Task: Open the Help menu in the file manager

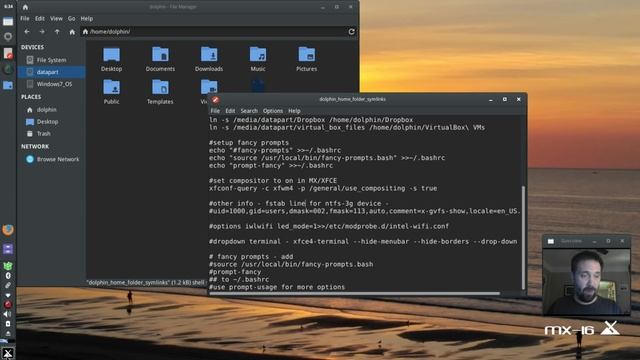Action: tap(87, 18)
